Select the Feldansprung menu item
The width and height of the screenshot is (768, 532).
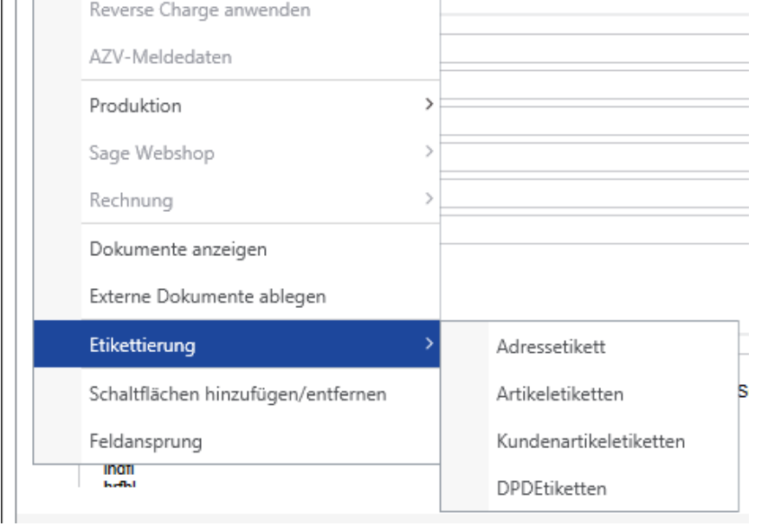[145, 441]
